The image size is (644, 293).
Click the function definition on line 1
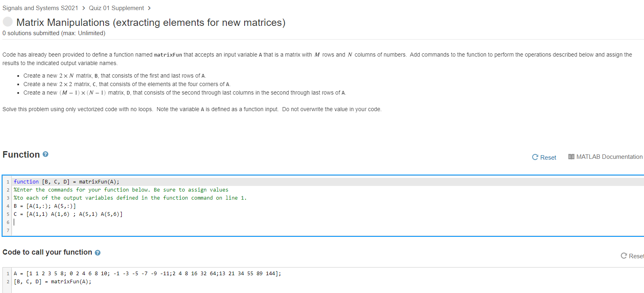(66, 181)
